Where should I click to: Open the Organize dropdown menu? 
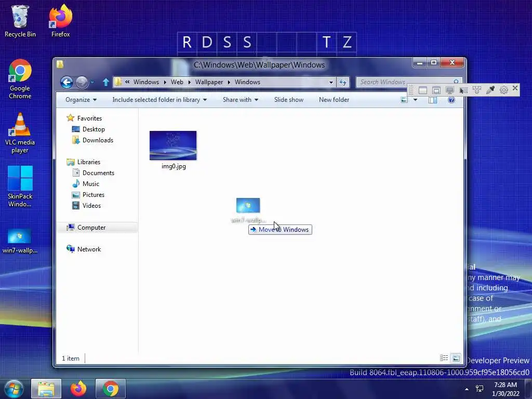pos(81,100)
